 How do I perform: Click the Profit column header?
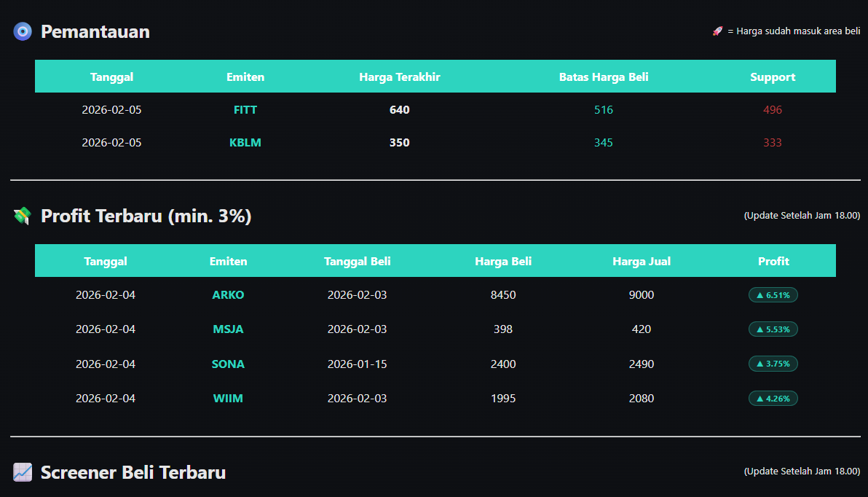point(773,262)
